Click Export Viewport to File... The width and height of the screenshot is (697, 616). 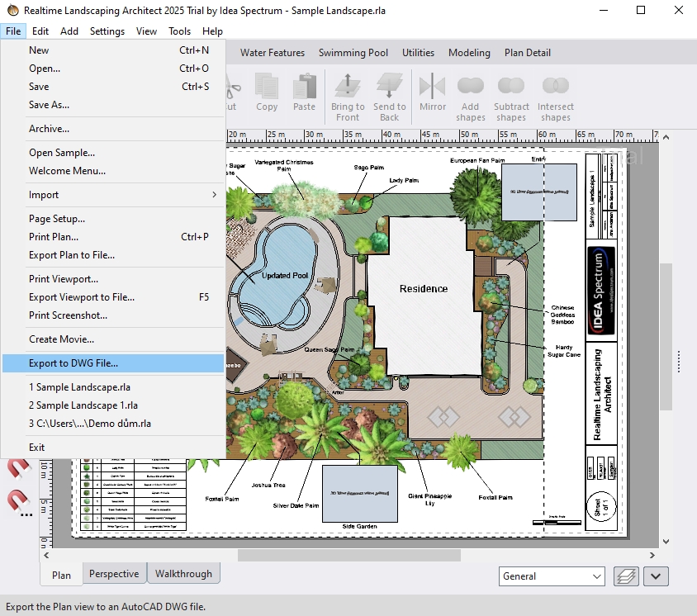pos(113,297)
